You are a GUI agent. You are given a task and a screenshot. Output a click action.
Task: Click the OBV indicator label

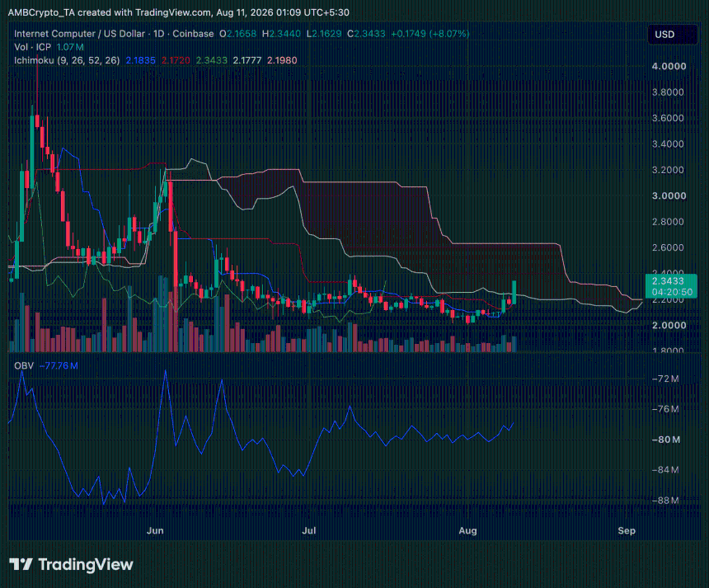click(24, 365)
